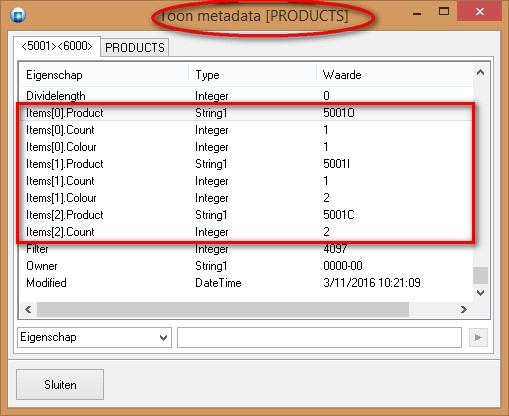
Task: Click the scroll down arrow of the list
Action: pos(480,293)
